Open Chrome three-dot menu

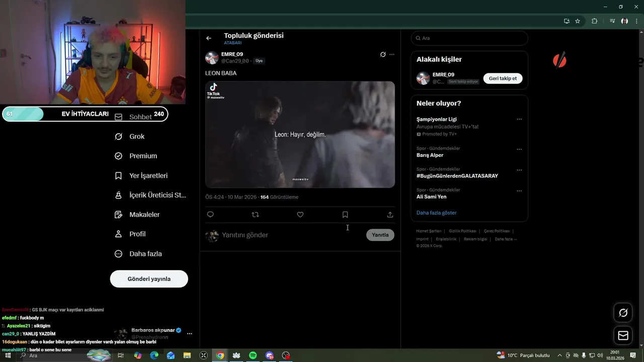click(x=636, y=21)
